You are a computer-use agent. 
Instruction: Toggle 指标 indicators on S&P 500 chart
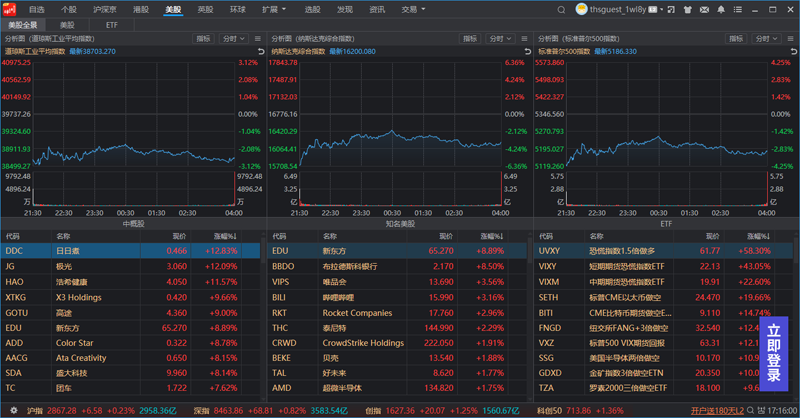point(736,39)
